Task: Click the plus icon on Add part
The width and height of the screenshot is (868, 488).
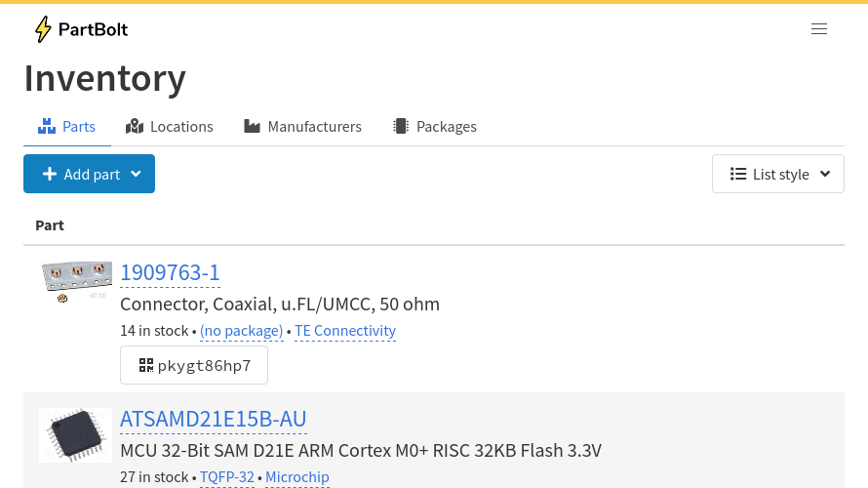Action: [x=50, y=174]
